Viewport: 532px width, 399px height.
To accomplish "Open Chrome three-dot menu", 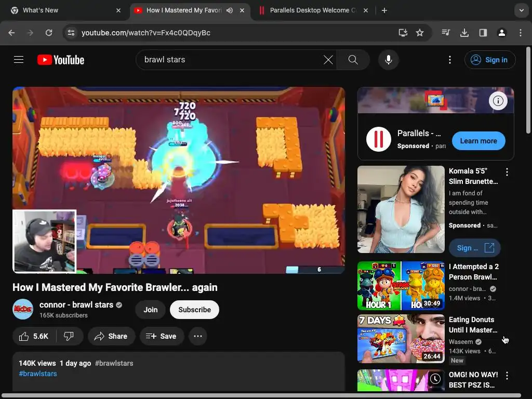I will click(521, 33).
